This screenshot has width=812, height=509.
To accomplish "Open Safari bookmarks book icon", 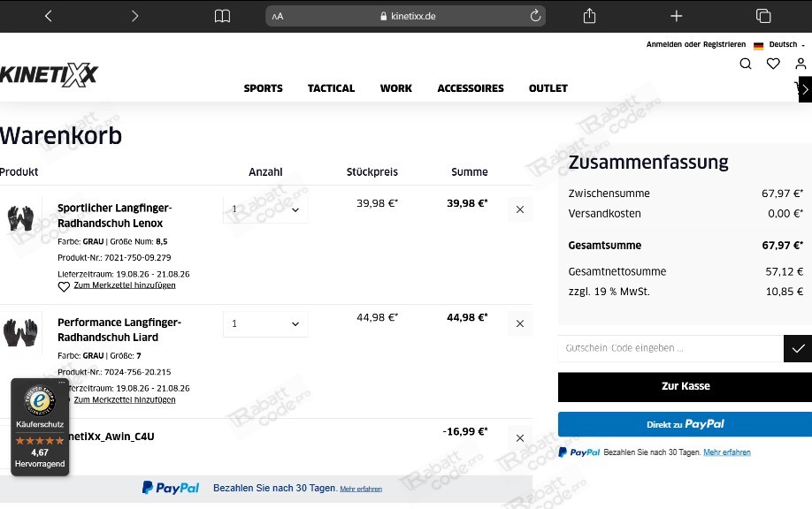I will (222, 16).
